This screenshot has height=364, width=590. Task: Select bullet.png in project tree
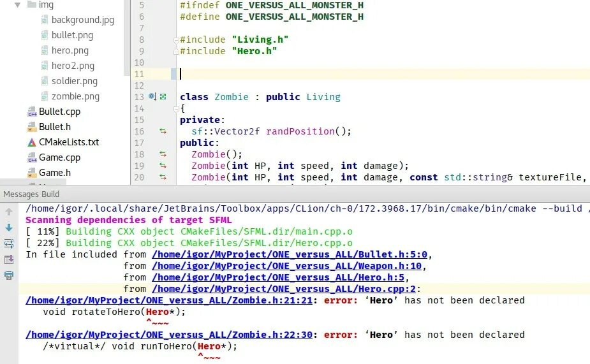[x=72, y=35]
